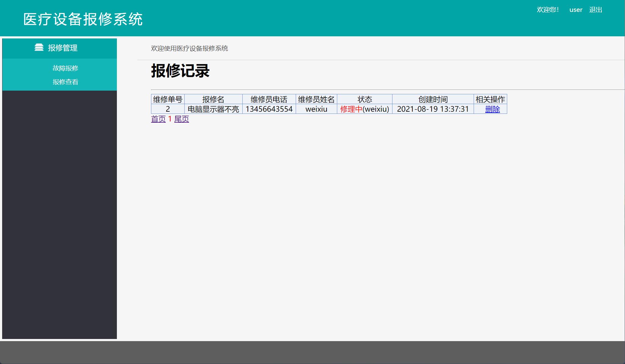
Task: Click the 状态 column header
Action: (365, 99)
